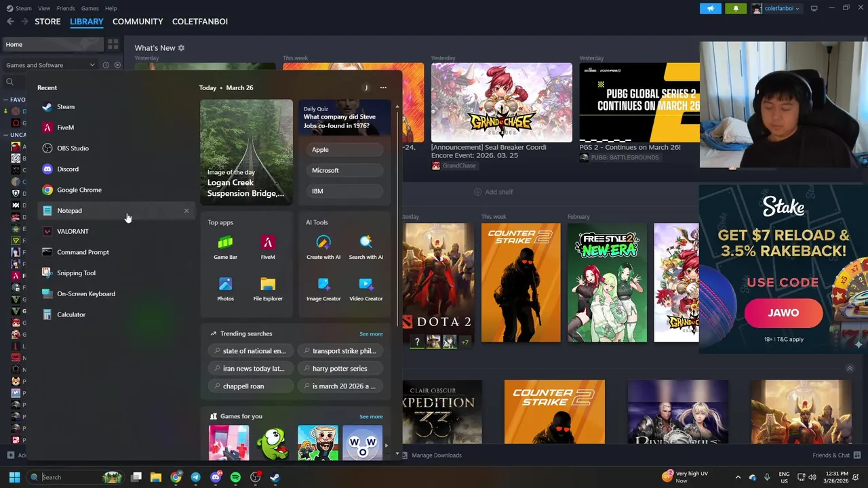This screenshot has width=868, height=488.
Task: Open the Games menu in Steam
Action: click(x=90, y=8)
